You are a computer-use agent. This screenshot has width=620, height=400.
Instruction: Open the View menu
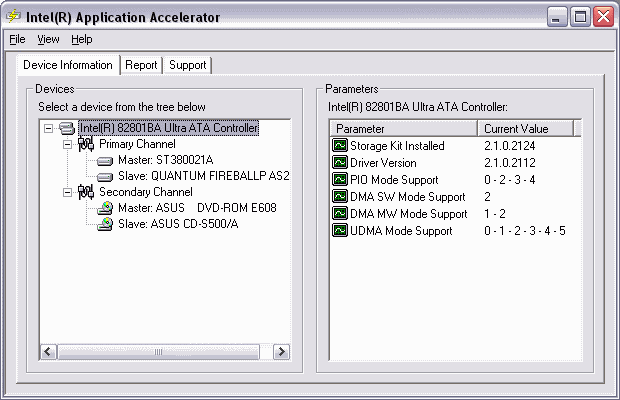48,39
